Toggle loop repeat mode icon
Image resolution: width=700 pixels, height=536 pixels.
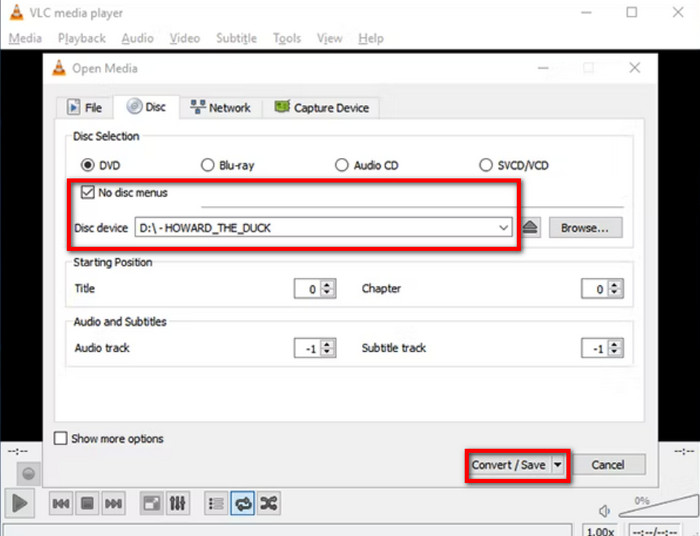point(242,504)
